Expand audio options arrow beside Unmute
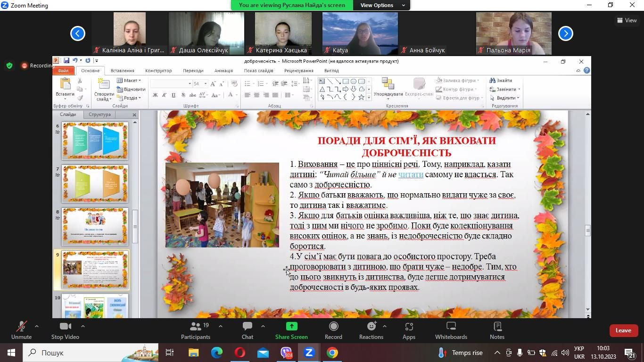The width and height of the screenshot is (644, 362). click(37, 326)
